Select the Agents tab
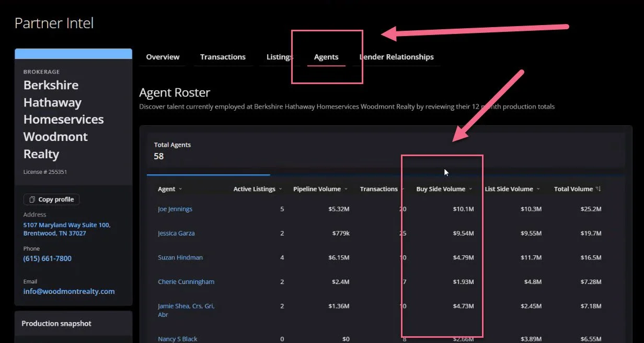This screenshot has width=644, height=343. (326, 57)
